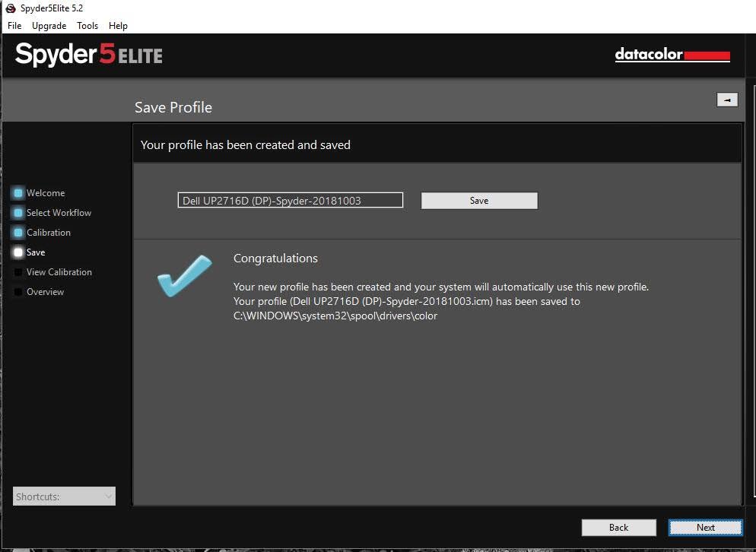Image resolution: width=756 pixels, height=552 pixels.
Task: Click the Calibration step indicator
Action: click(x=18, y=233)
